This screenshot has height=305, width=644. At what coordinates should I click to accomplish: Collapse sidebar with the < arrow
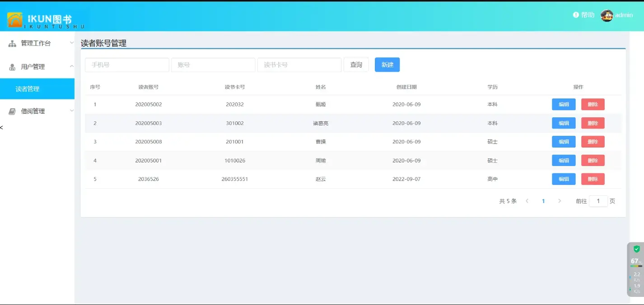1,128
